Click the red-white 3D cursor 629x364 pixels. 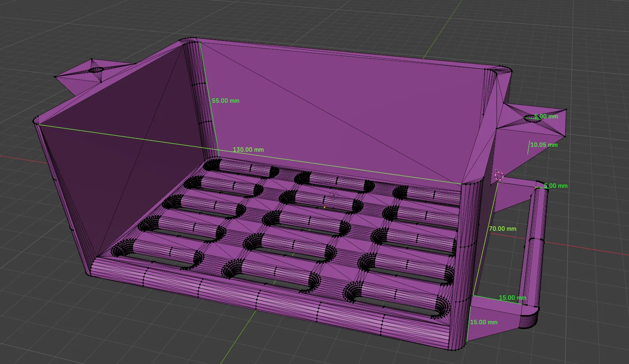tap(499, 175)
